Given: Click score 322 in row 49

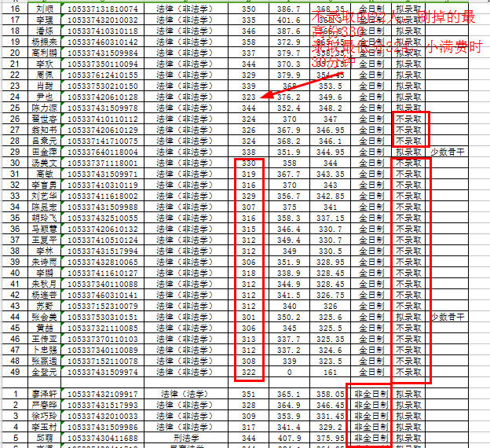Looking at the screenshot, I should coord(248,372).
